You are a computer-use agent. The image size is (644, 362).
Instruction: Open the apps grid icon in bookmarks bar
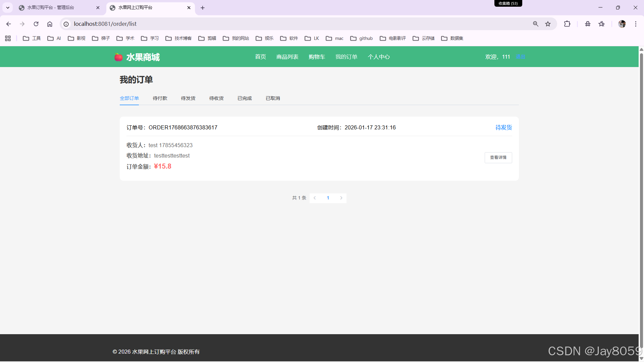(x=8, y=38)
